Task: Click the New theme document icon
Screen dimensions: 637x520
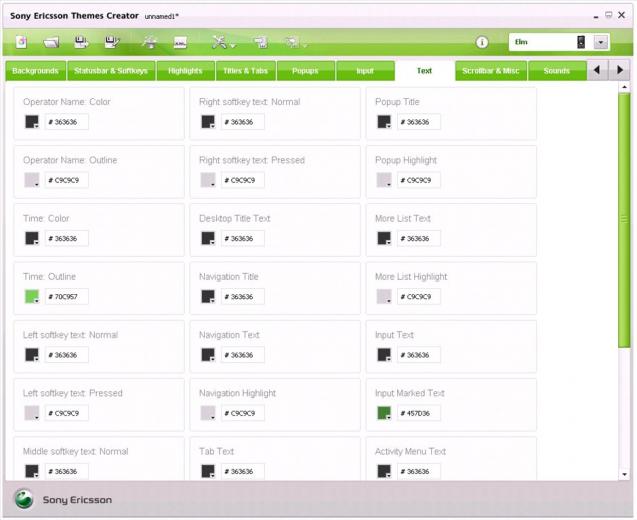Action: [x=22, y=42]
